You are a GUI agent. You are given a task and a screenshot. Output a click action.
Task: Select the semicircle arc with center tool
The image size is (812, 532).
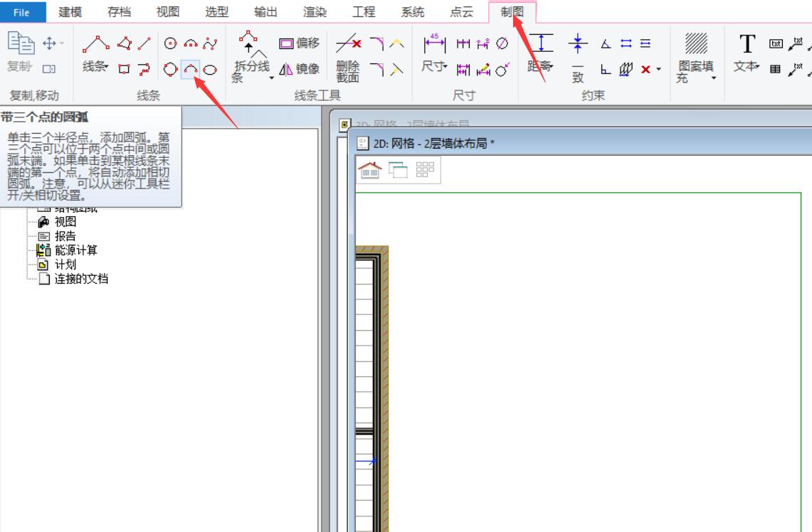[191, 43]
